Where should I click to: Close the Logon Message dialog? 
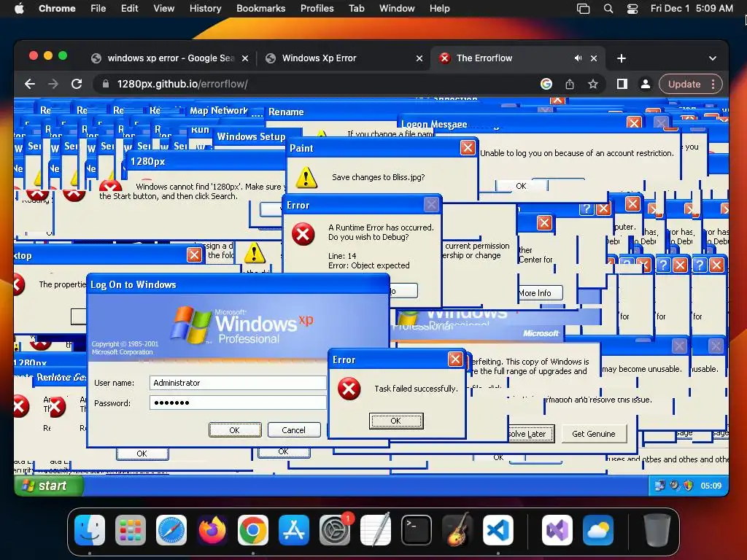(634, 122)
